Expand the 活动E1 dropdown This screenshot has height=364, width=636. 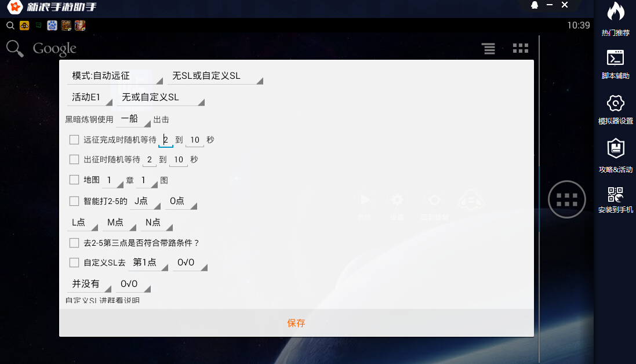tap(90, 97)
